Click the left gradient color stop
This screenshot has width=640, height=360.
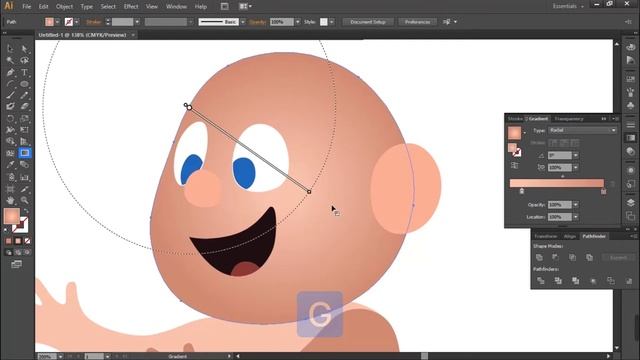pos(522,191)
